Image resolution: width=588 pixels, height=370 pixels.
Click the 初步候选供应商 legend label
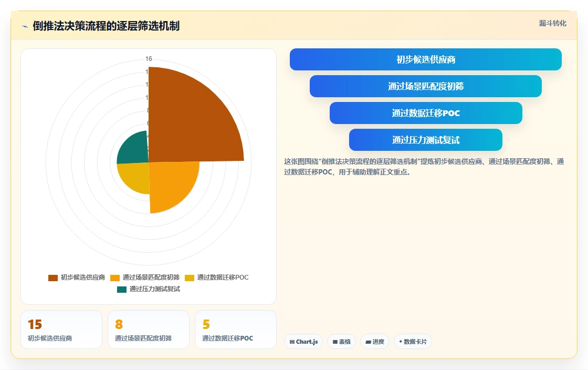point(82,277)
